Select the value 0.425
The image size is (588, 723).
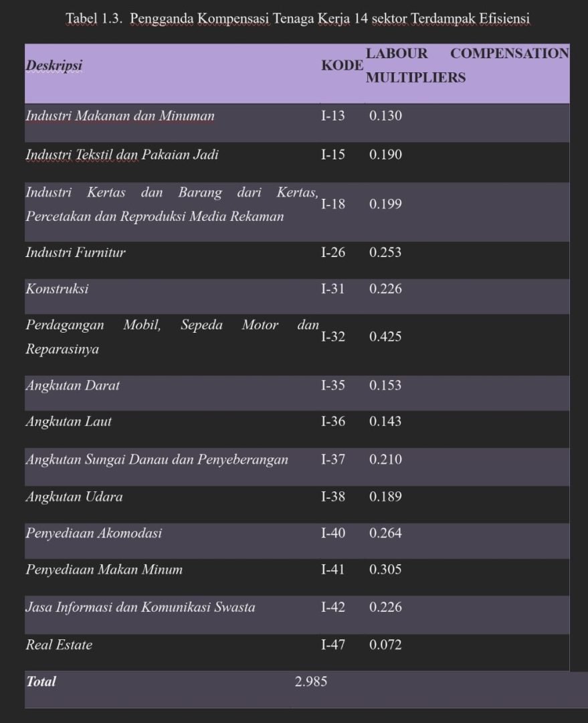(385, 337)
